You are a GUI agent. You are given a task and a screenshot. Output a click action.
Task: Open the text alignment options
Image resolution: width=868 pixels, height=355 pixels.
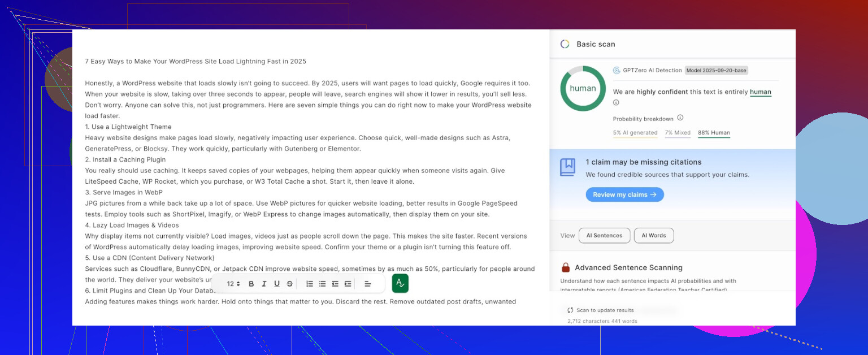368,284
